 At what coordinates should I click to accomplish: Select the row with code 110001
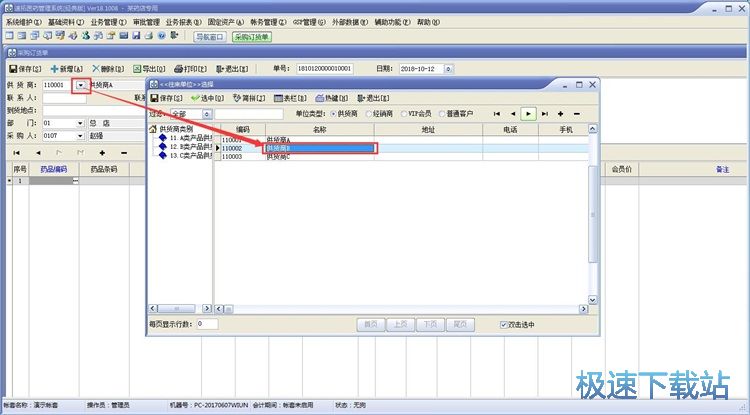402,140
